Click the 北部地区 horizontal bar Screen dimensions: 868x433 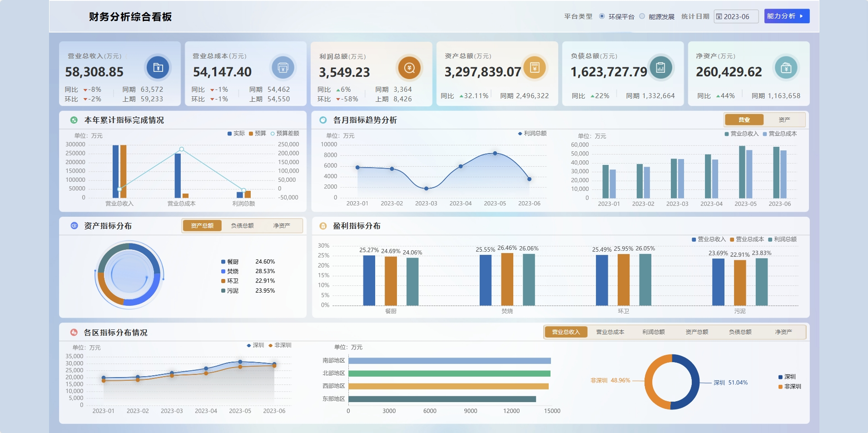point(449,373)
